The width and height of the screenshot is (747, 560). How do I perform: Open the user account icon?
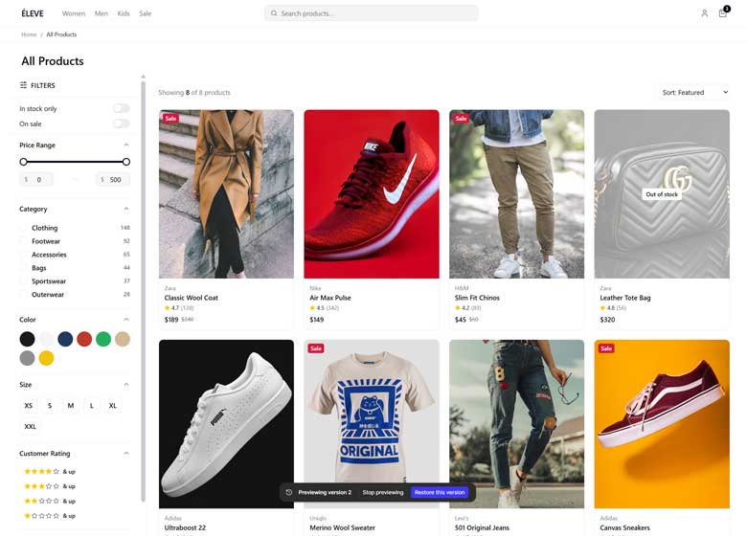pos(704,13)
